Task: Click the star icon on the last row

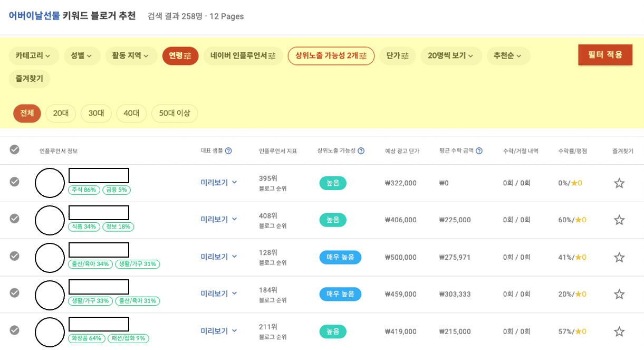Action: pyautogui.click(x=618, y=331)
